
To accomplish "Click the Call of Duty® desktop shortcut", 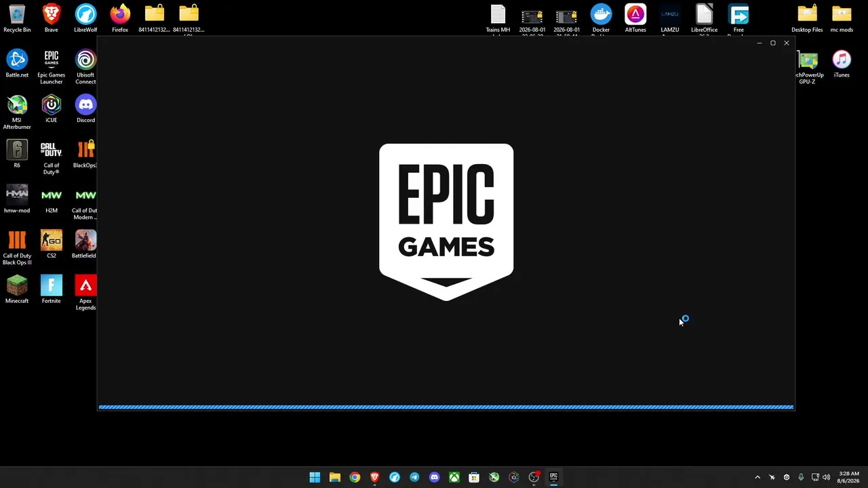I will click(x=52, y=157).
